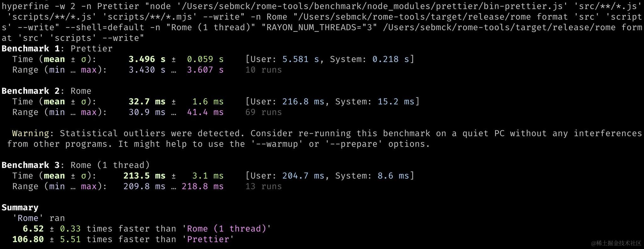644x249 pixels.
Task: Click Prettier system time '0.218 s'
Action: 391,59
